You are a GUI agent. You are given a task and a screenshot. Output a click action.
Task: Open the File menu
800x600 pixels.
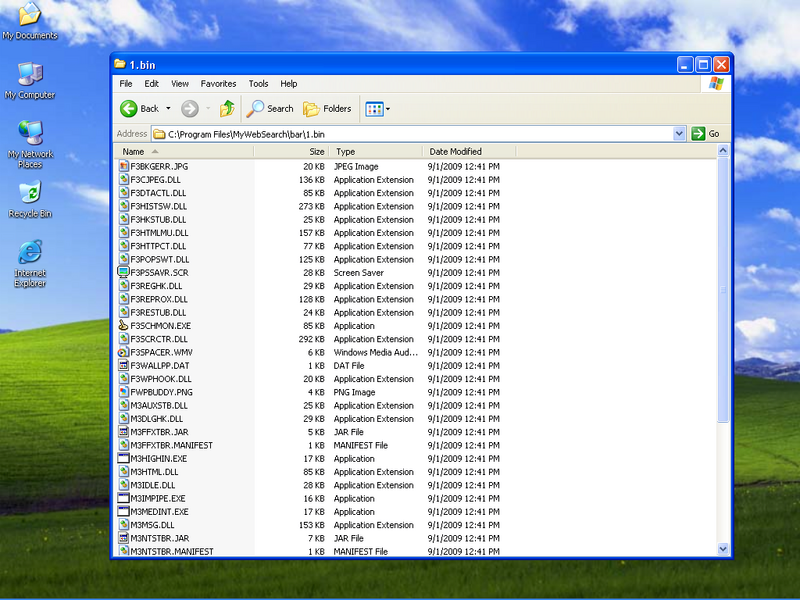126,84
